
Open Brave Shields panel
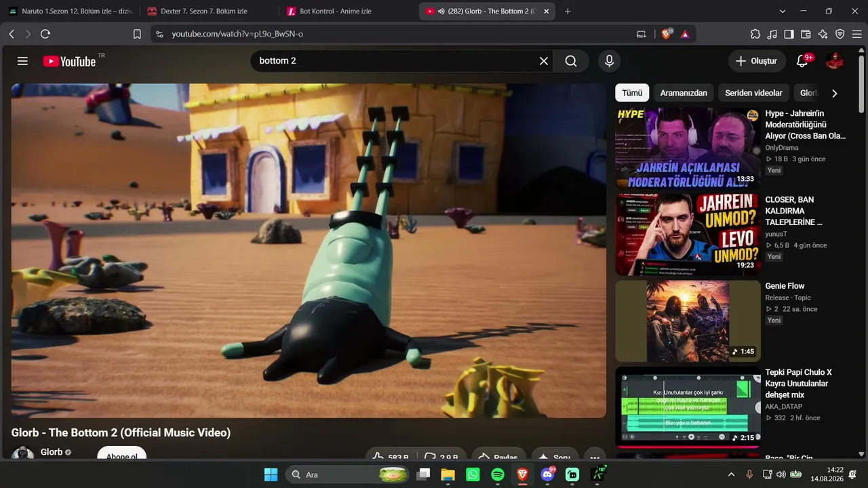pyautogui.click(x=666, y=33)
